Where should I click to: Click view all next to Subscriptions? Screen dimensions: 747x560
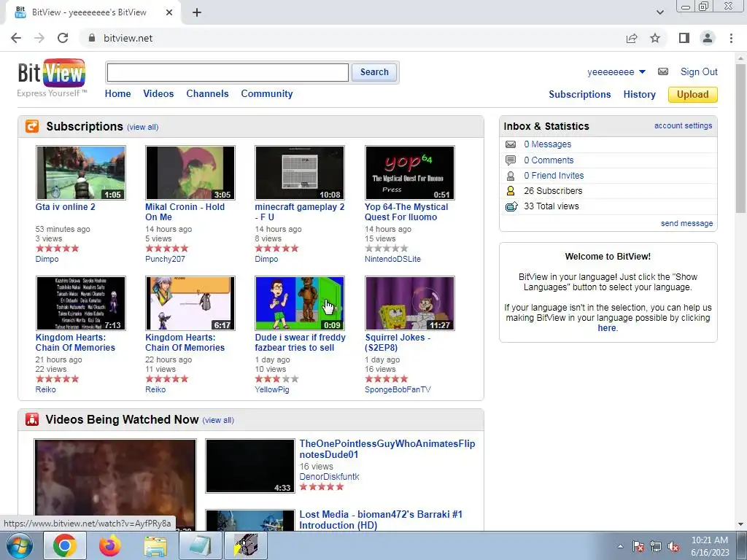(x=142, y=127)
